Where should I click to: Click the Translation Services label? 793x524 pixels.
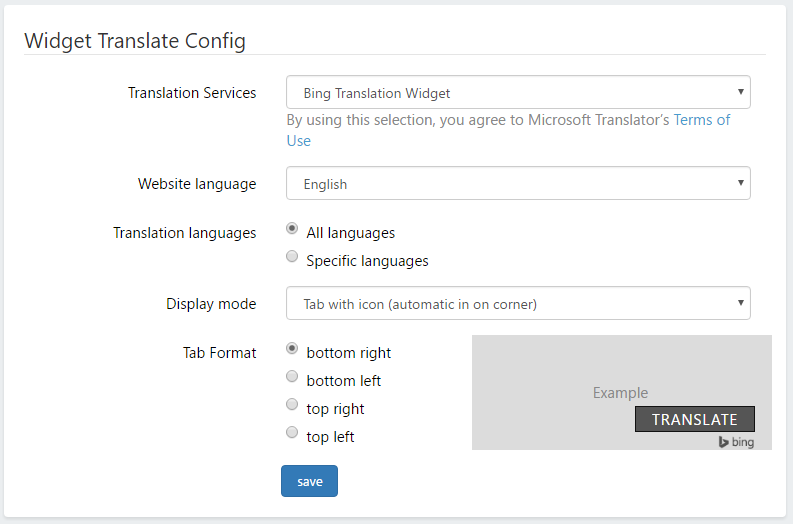click(x=192, y=93)
